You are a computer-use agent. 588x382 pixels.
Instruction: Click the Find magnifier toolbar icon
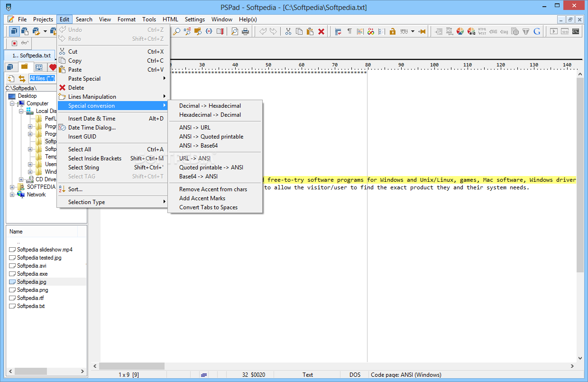[x=176, y=31]
